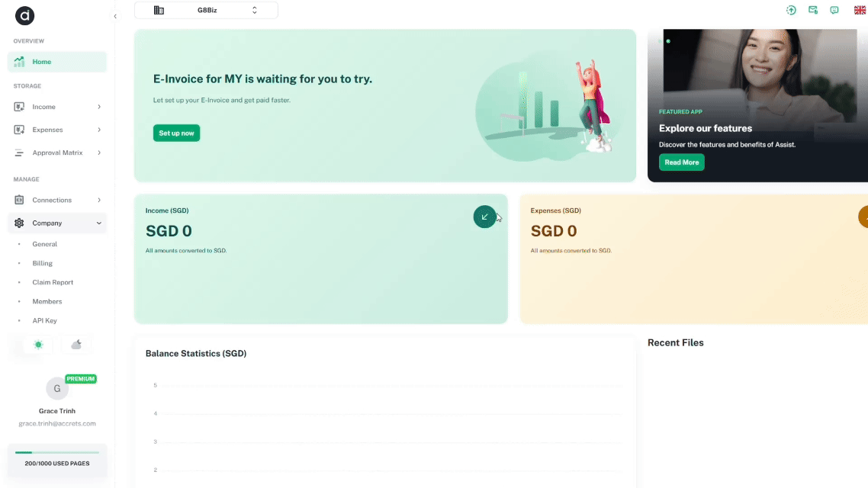The image size is (868, 488).
Task: Click the used pages progress bar
Action: click(57, 452)
